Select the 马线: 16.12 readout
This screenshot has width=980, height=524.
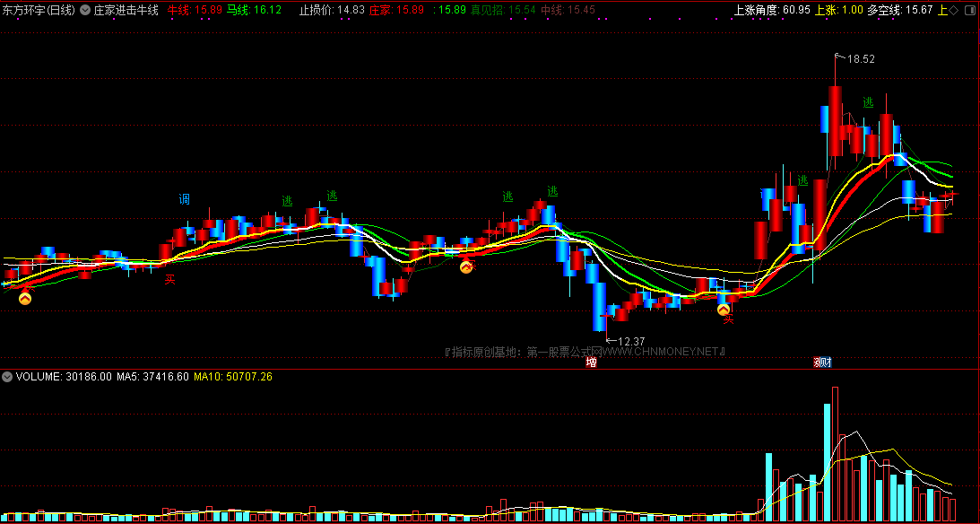coord(254,10)
